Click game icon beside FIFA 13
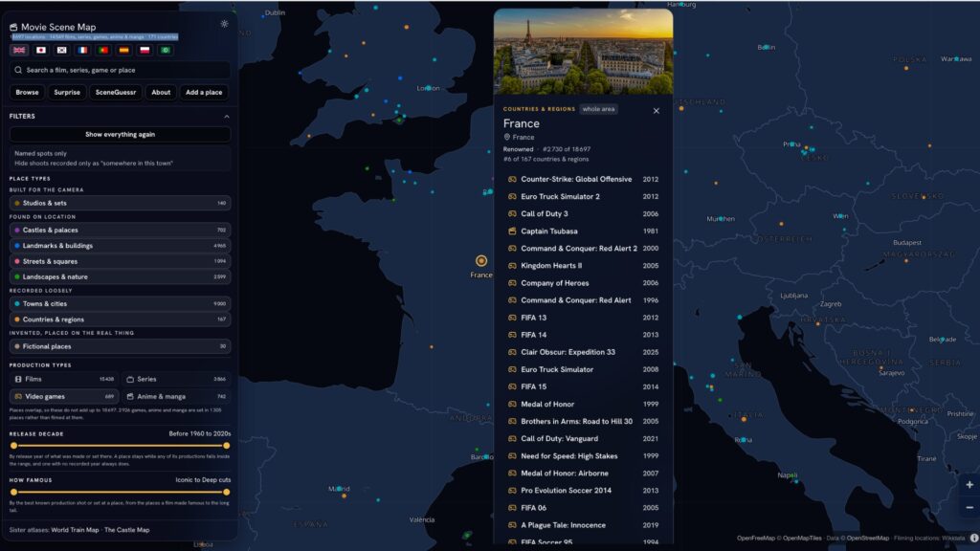 pyautogui.click(x=512, y=318)
